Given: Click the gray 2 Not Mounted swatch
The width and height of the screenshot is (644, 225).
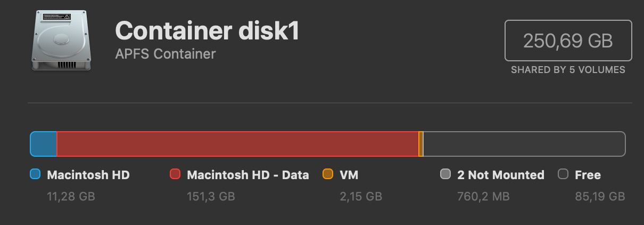Looking at the screenshot, I should 445,174.
